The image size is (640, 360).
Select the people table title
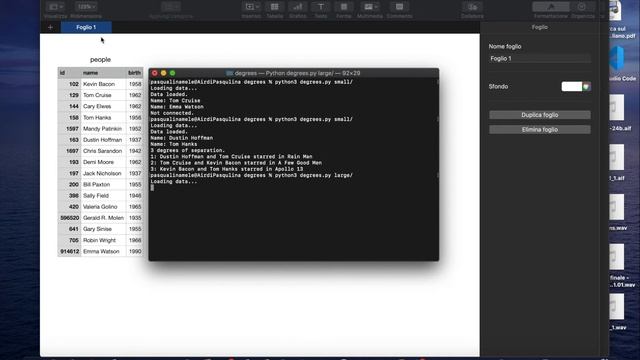(x=100, y=60)
